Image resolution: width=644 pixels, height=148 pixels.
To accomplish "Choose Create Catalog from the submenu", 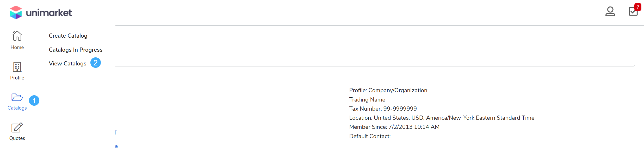I will [68, 36].
